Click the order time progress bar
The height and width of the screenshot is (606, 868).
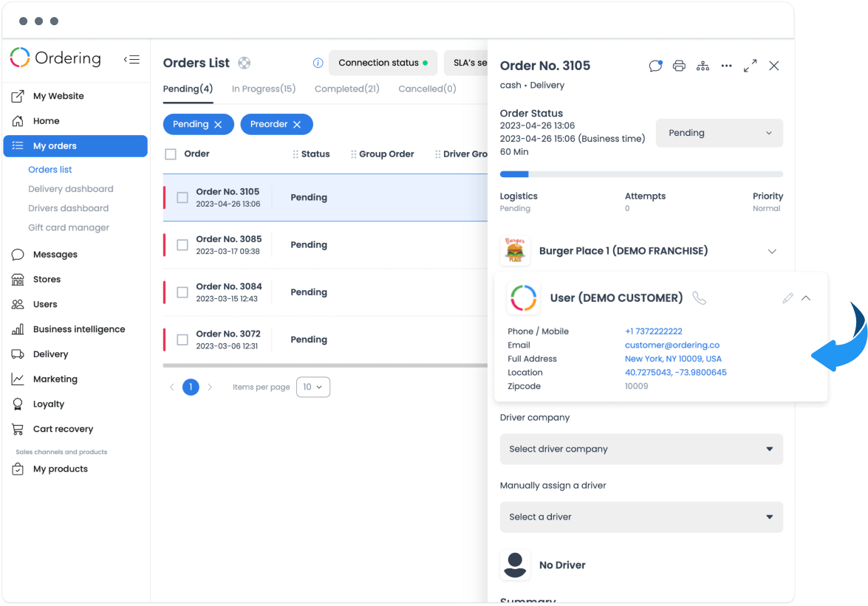point(641,174)
